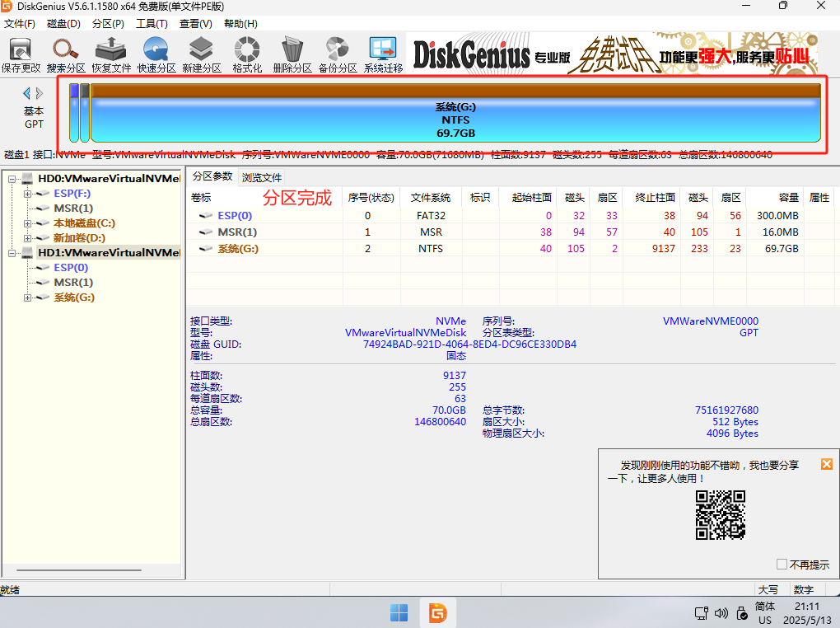Click the QR code in share popup

point(720,515)
